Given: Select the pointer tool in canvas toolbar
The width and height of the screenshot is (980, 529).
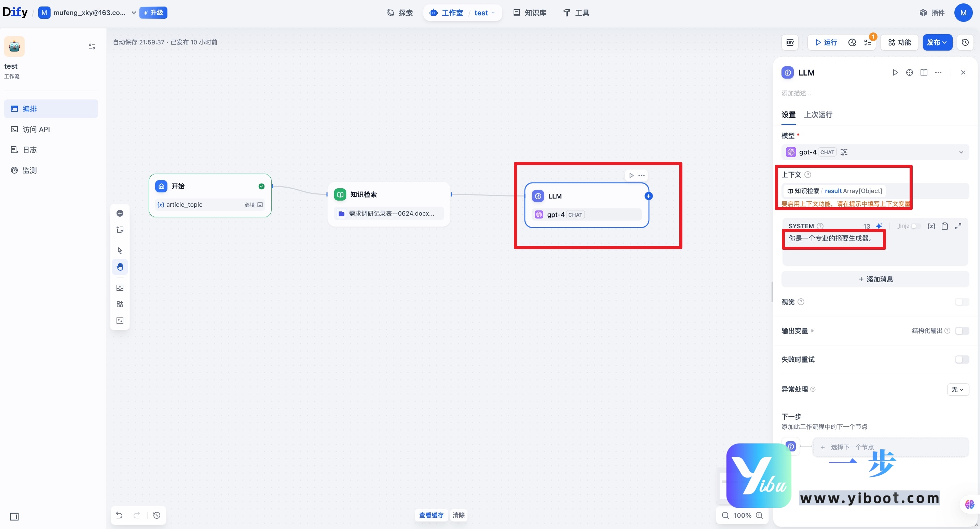Looking at the screenshot, I should pos(120,250).
